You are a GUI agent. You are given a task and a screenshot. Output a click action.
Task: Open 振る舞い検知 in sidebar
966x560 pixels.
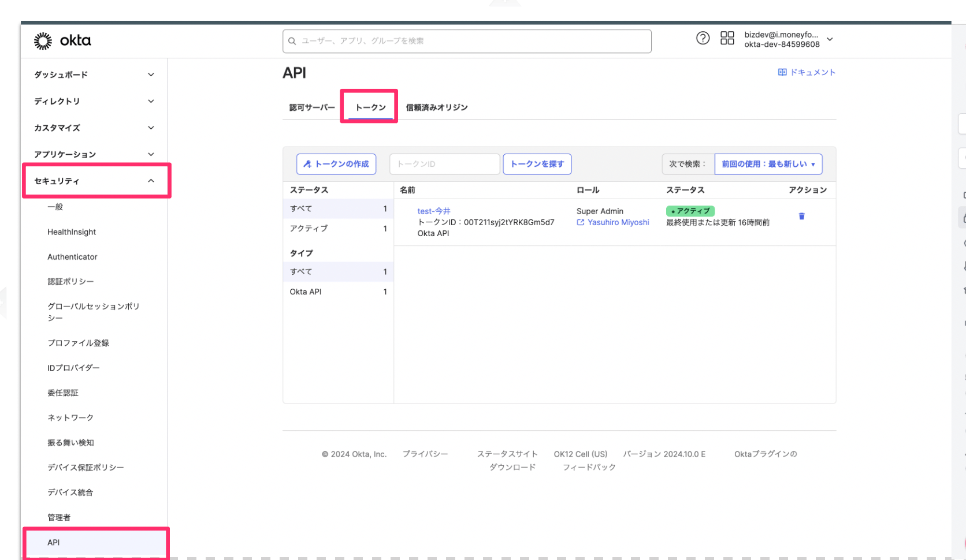tap(70, 442)
